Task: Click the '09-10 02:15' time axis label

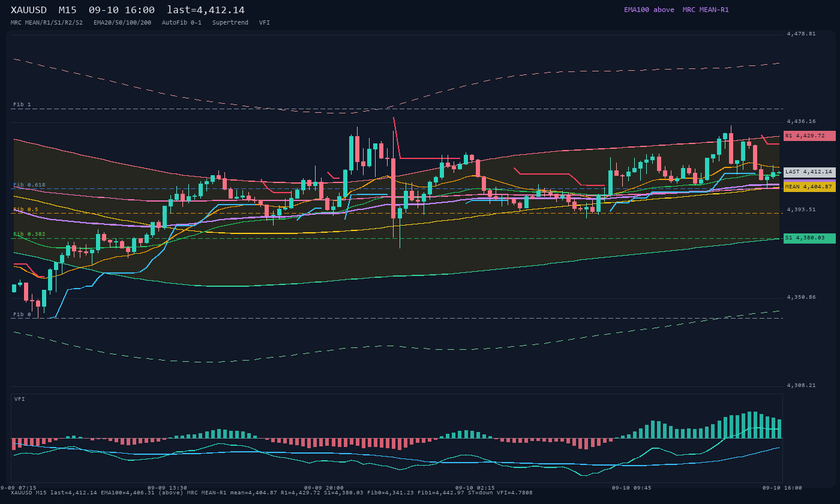Action: tap(475, 488)
